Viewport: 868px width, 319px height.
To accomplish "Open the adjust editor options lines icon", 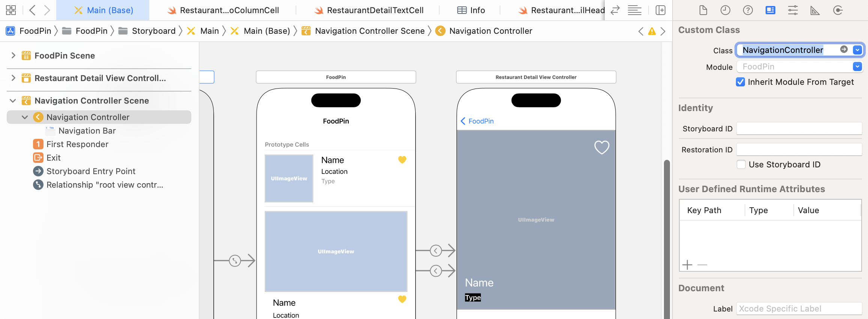I will (634, 10).
